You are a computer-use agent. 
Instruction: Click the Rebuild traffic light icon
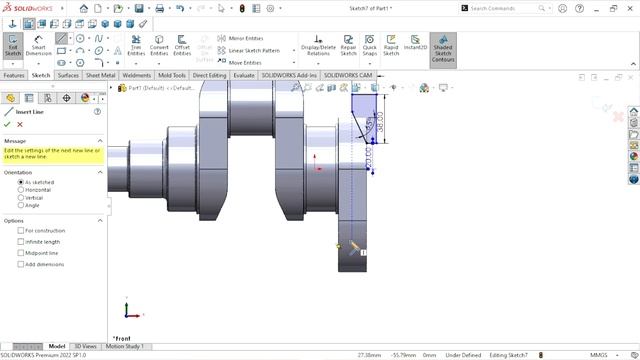[242, 8]
